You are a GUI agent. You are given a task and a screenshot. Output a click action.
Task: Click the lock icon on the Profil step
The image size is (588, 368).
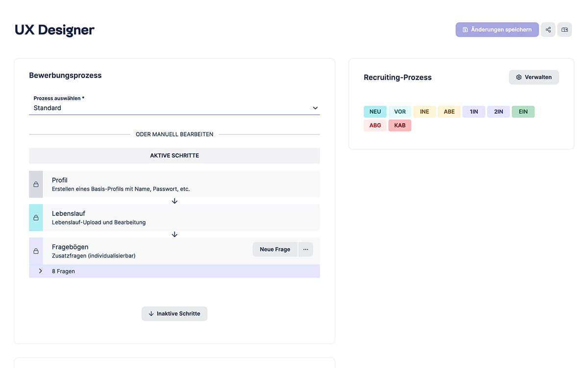36,184
